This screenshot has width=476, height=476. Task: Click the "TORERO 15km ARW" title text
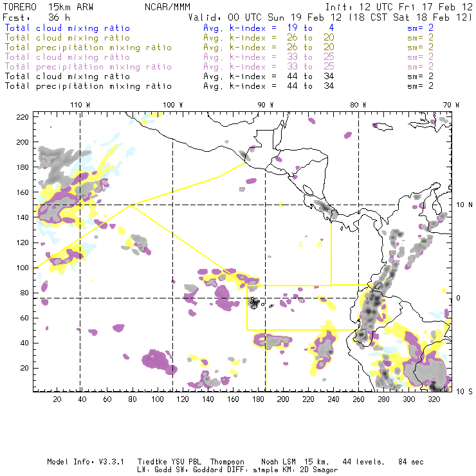(48, 7)
